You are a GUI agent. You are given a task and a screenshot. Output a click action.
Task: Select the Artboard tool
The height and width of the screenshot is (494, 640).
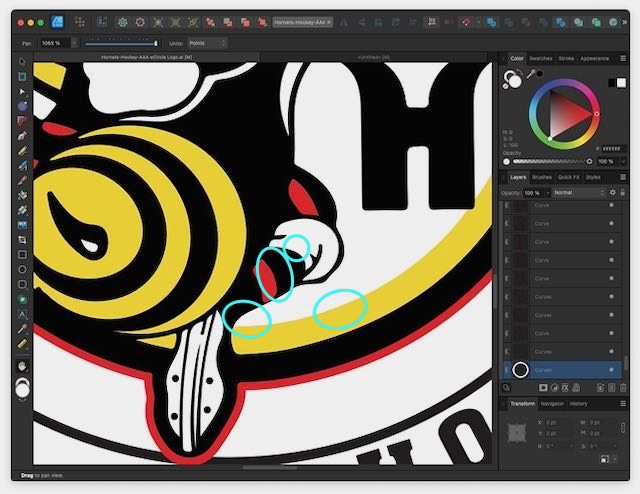22,76
